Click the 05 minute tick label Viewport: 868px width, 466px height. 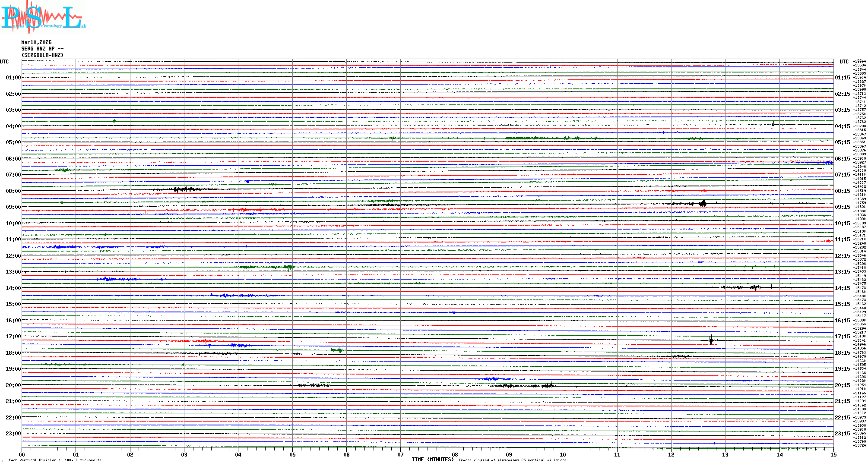292,454
